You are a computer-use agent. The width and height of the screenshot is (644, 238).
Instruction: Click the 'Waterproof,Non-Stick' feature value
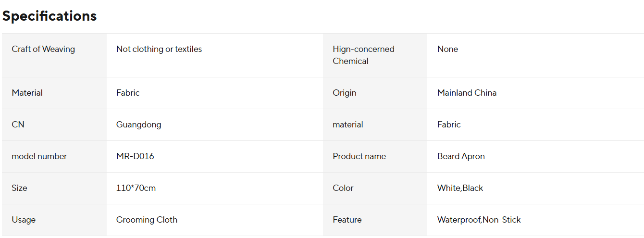[x=479, y=220]
